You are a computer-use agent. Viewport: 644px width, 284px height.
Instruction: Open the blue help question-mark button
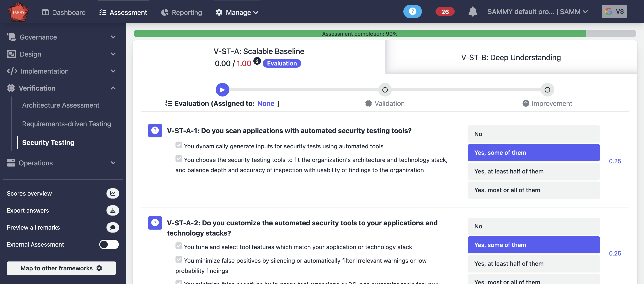[412, 11]
